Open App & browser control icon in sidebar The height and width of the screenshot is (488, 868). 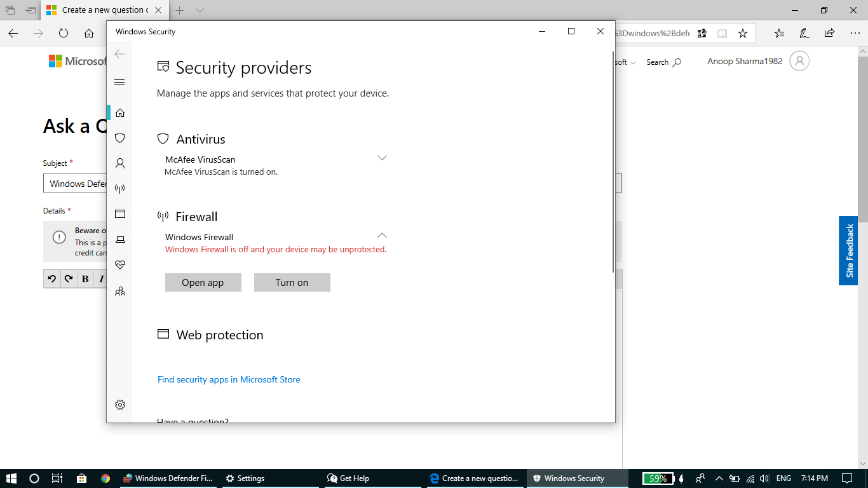tap(119, 214)
